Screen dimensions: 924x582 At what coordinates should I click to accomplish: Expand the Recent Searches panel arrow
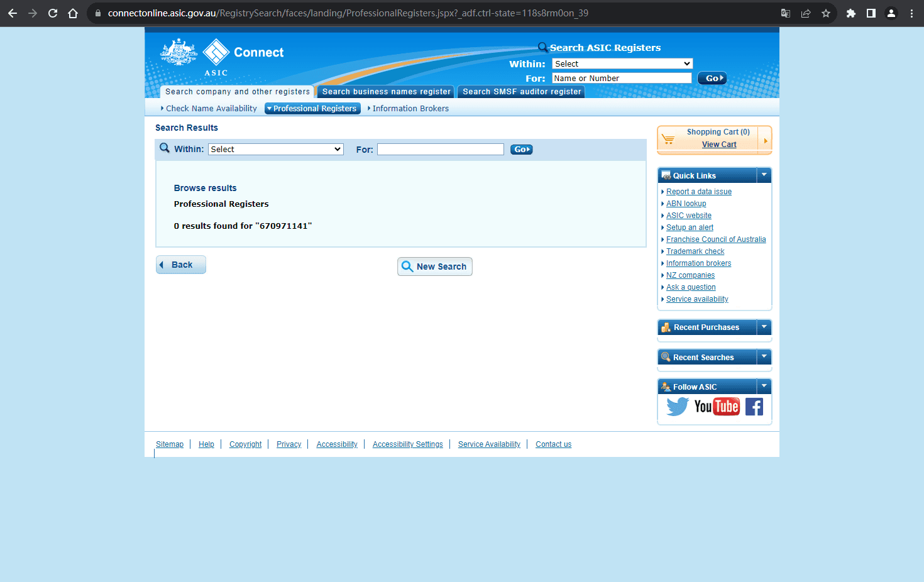coord(764,356)
